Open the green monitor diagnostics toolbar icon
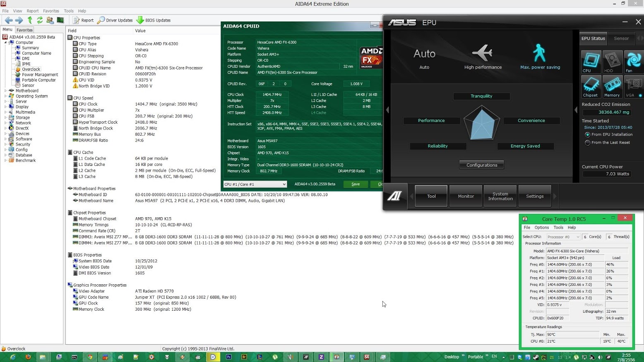Viewport: 644px width, 362px height. tap(60, 20)
